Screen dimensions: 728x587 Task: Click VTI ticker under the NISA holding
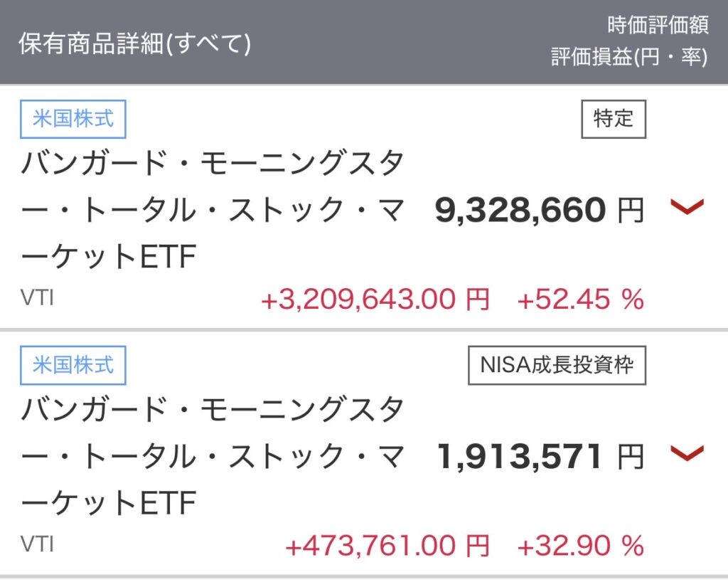[x=37, y=544]
